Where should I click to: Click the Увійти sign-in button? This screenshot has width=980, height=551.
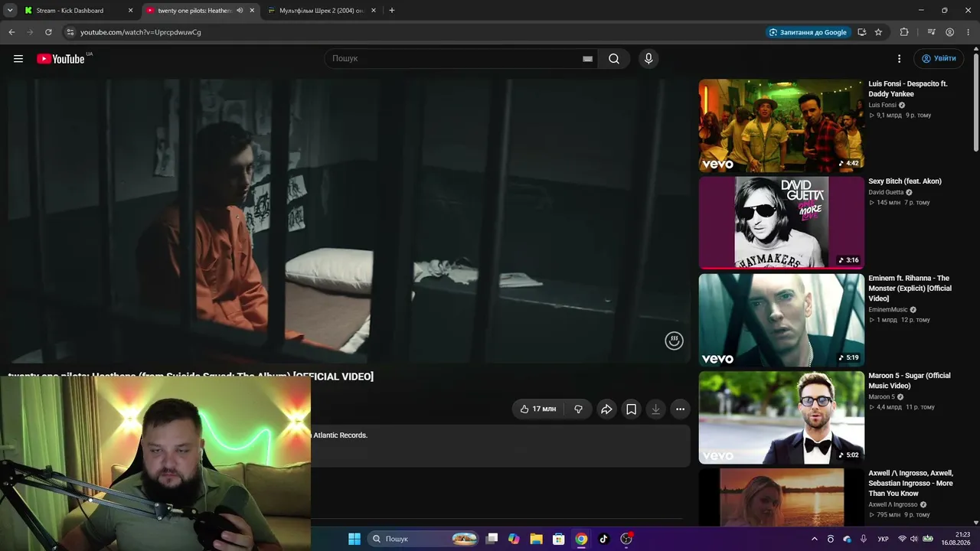point(938,59)
